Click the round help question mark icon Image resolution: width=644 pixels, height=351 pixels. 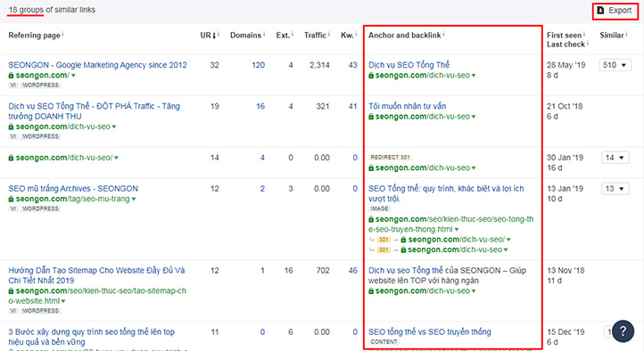[623, 331]
